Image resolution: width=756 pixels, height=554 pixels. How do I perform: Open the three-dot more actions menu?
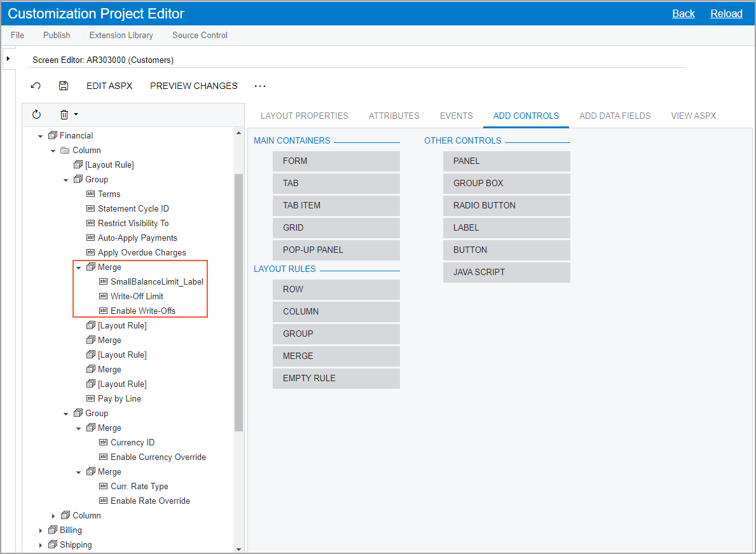pyautogui.click(x=260, y=86)
